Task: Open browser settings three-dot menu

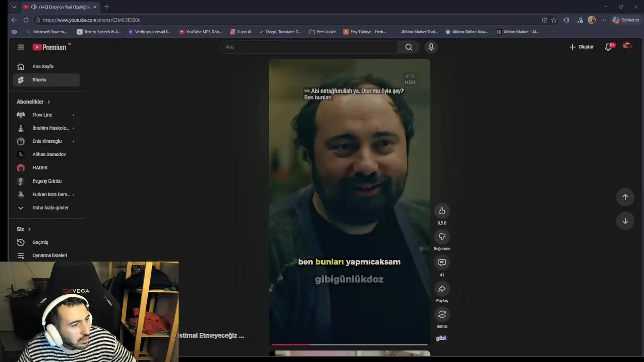Action: (x=603, y=20)
